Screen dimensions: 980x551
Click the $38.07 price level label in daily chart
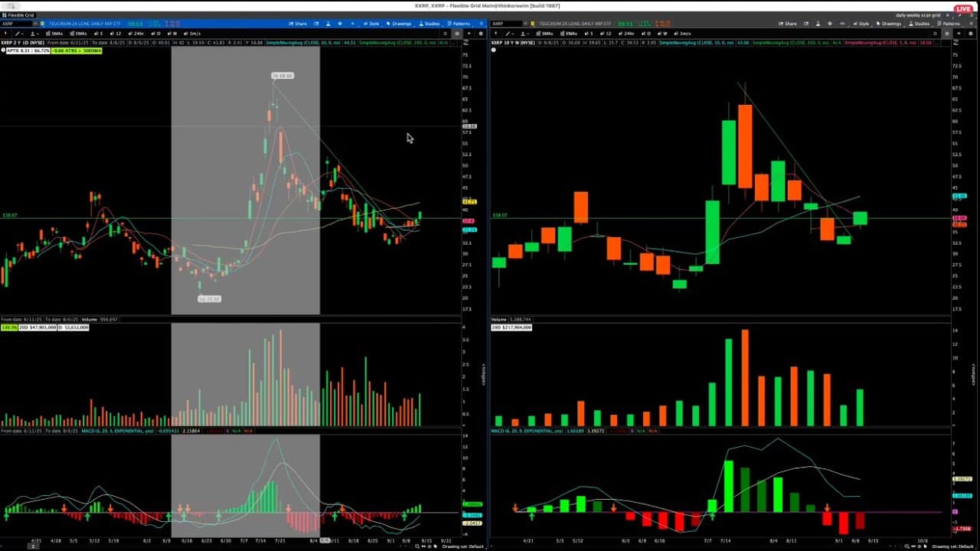tap(9, 216)
